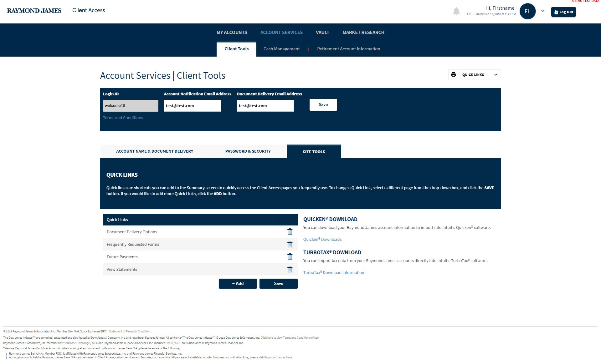The image size is (601, 364).
Task: Print the page with the printer icon
Action: click(453, 74)
